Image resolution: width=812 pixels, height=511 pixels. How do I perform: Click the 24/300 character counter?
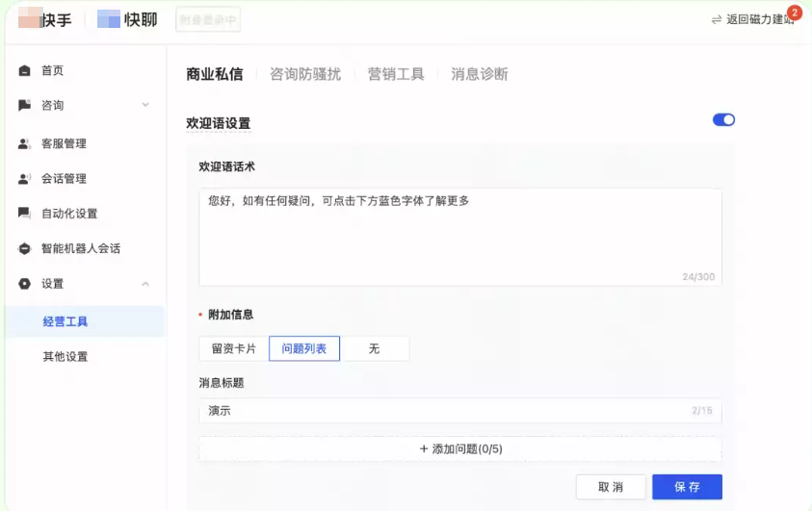coord(698,277)
